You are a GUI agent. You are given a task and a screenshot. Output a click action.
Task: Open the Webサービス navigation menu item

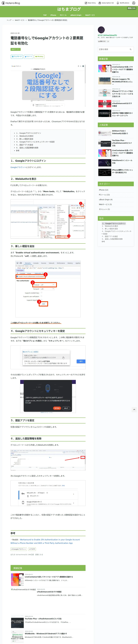point(90,15)
